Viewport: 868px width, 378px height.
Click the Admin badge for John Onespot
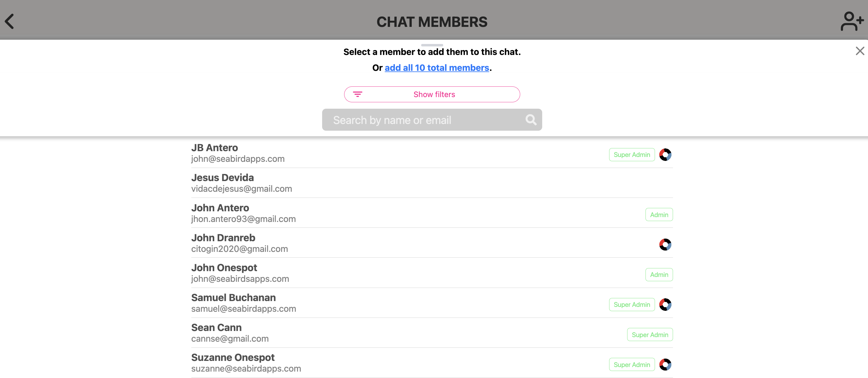(x=659, y=275)
